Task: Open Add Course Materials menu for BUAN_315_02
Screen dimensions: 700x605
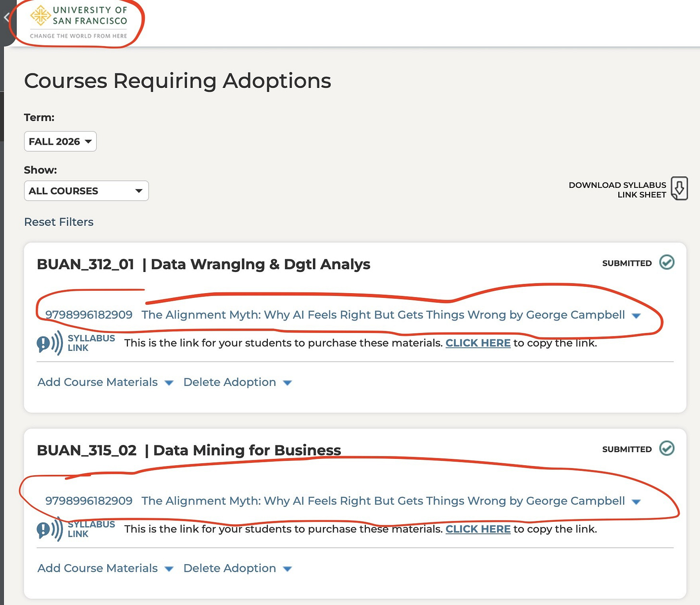Action: pyautogui.click(x=105, y=568)
